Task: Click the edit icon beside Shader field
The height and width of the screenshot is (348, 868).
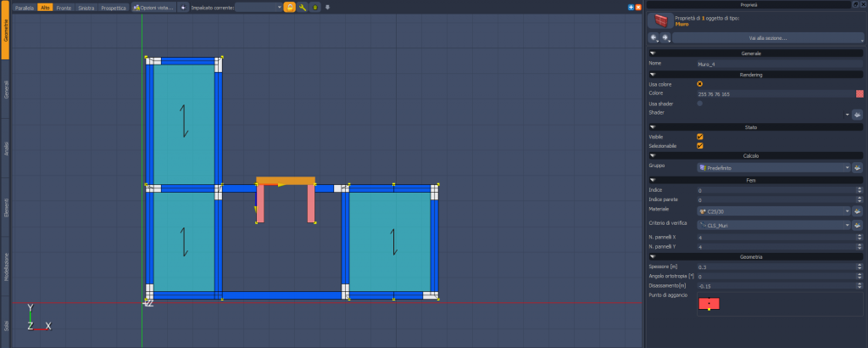Action: point(857,114)
